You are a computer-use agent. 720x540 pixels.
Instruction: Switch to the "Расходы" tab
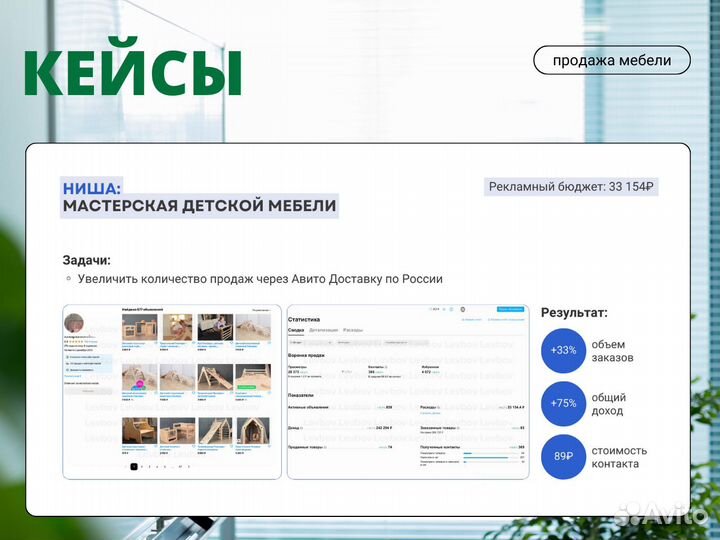353,330
